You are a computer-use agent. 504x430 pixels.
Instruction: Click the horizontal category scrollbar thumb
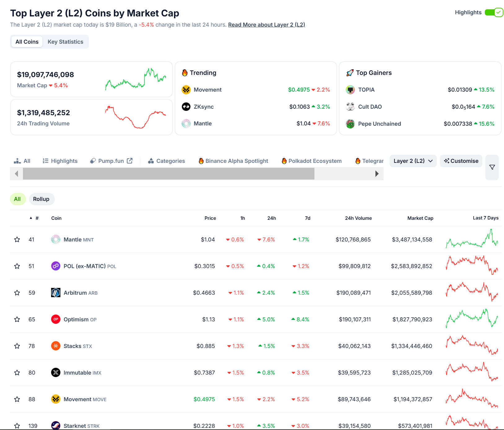coord(169,174)
